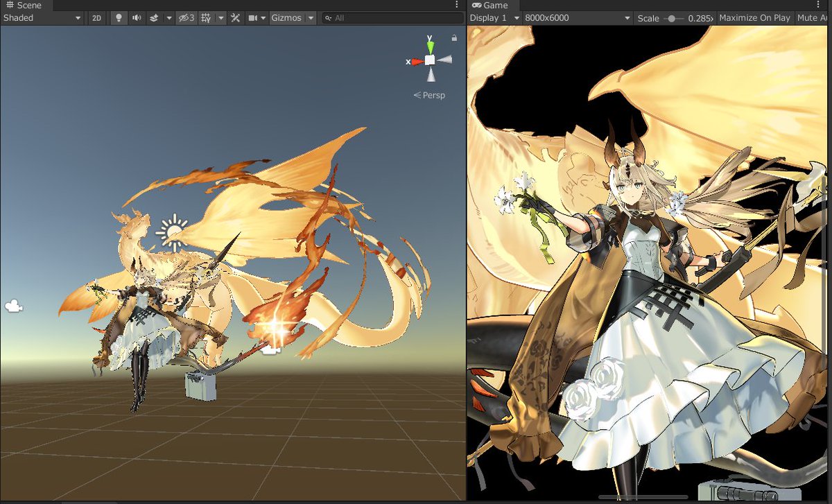Select the camera gizmo at the scene's left edge

pyautogui.click(x=13, y=305)
